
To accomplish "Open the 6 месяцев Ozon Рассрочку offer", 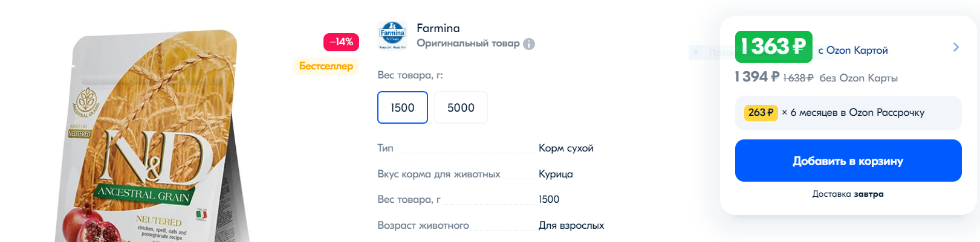I will click(x=857, y=113).
